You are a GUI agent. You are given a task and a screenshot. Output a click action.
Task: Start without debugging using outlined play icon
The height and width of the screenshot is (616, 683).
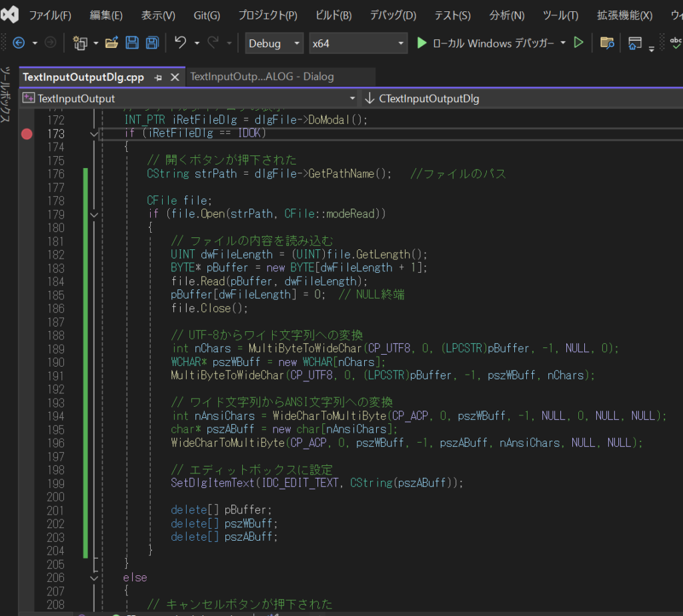[579, 43]
